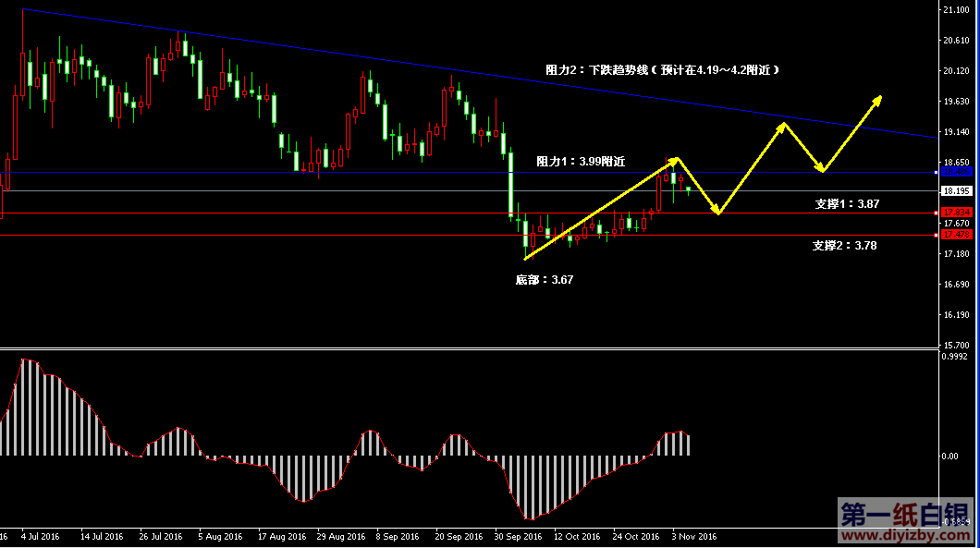The height and width of the screenshot is (548, 980).
Task: Click the 支撑1：3.87 support label
Action: coord(847,203)
